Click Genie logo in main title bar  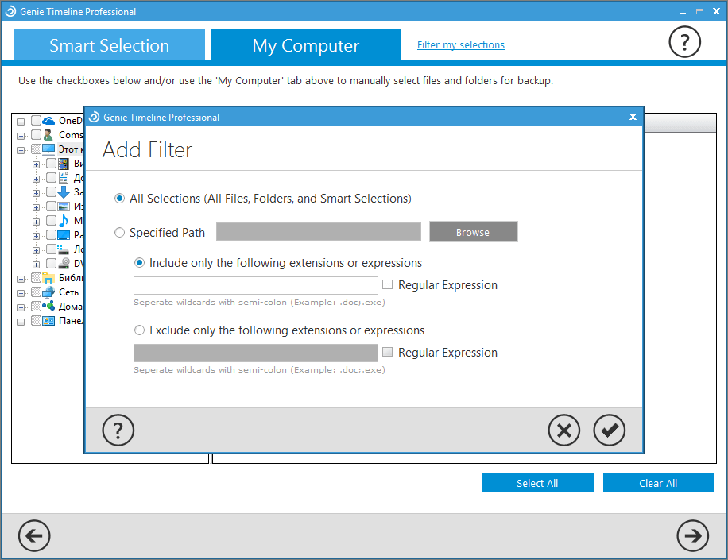(x=10, y=12)
